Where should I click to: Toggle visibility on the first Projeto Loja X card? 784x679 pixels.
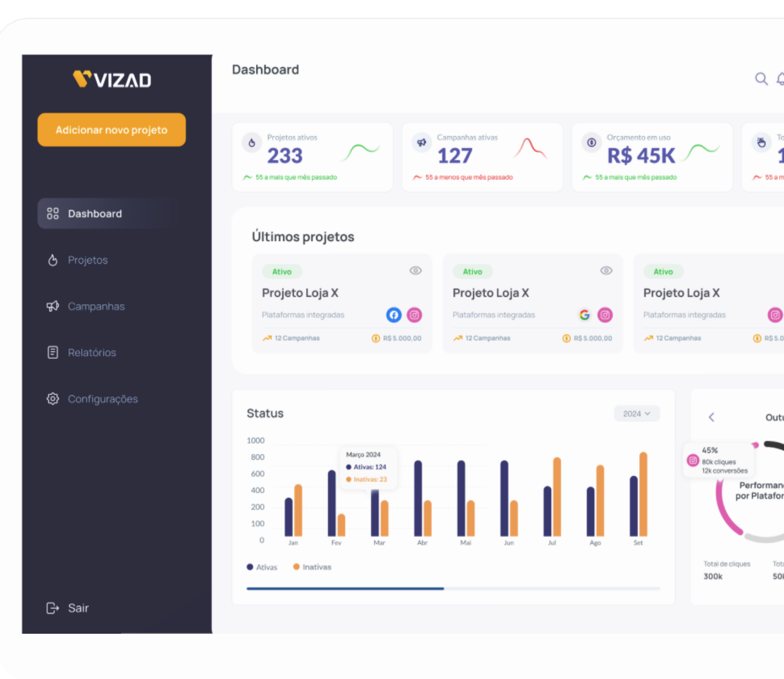pos(415,270)
